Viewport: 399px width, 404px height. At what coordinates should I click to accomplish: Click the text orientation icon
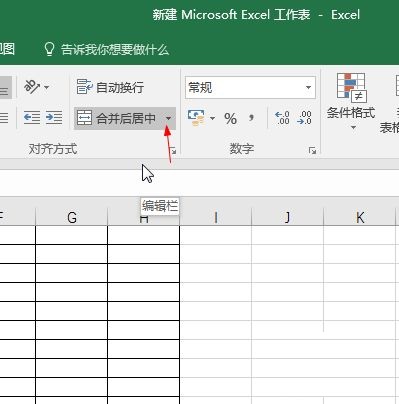click(x=32, y=87)
